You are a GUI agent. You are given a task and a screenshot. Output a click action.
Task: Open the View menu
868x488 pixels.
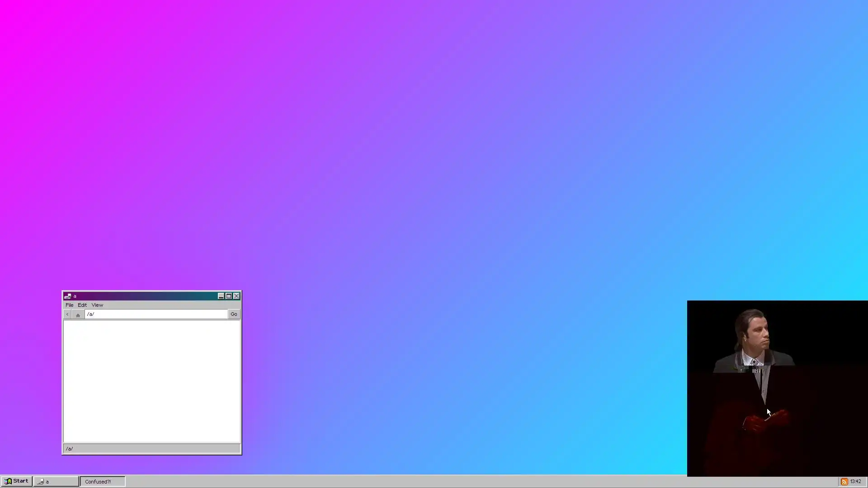click(x=97, y=305)
